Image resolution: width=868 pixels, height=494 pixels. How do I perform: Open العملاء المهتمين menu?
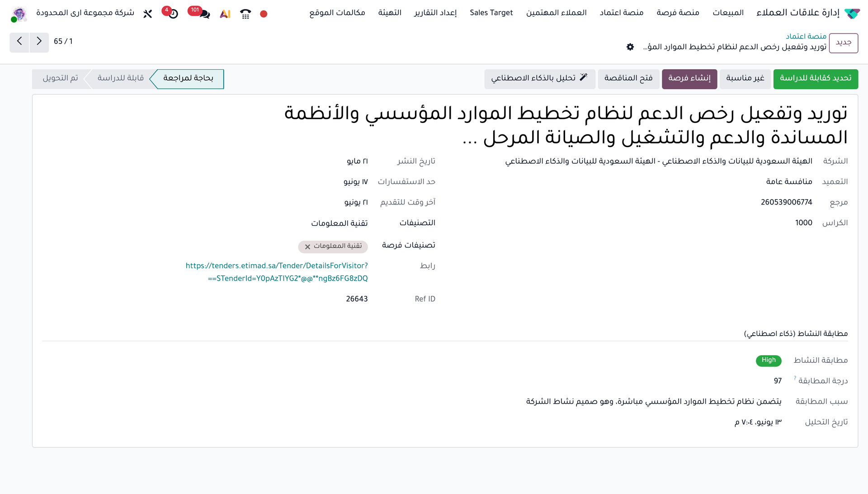tap(557, 13)
